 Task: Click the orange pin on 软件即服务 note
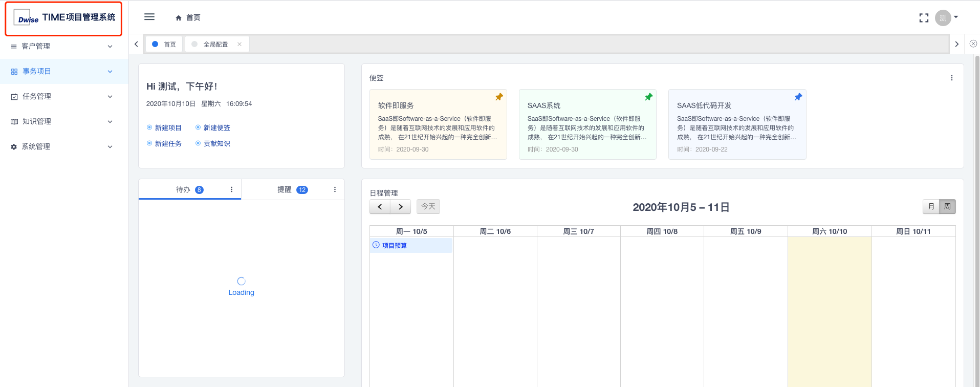(499, 97)
